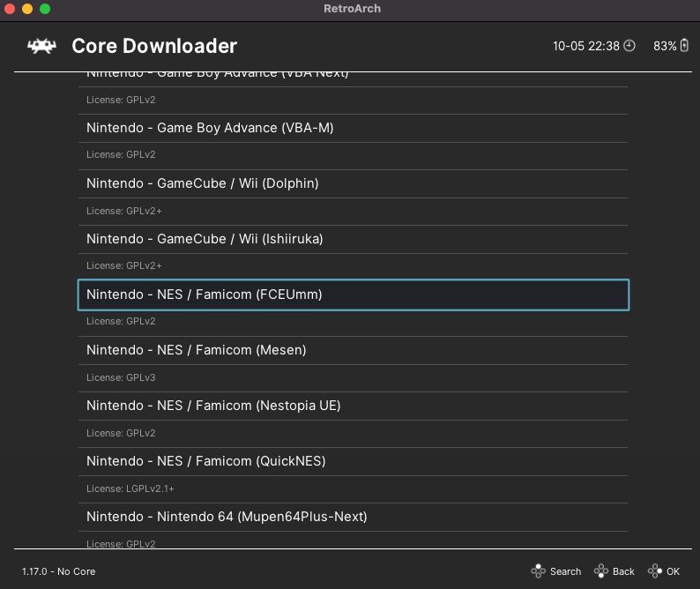Image resolution: width=700 pixels, height=589 pixels.
Task: Click the RetroArch window title
Action: pyautogui.click(x=353, y=9)
